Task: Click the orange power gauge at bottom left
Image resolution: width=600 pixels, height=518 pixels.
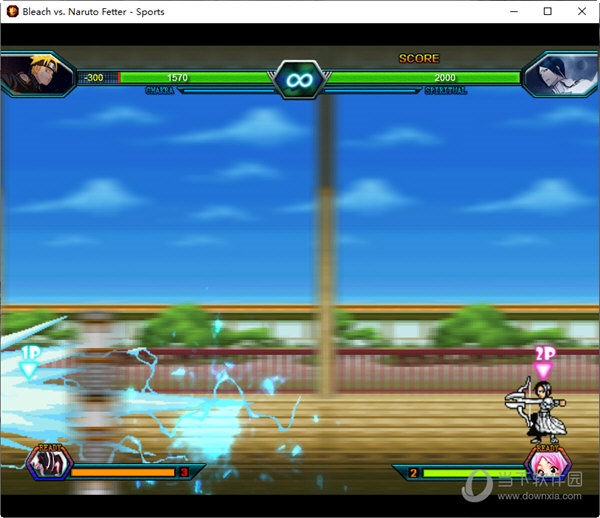Action: (x=122, y=472)
